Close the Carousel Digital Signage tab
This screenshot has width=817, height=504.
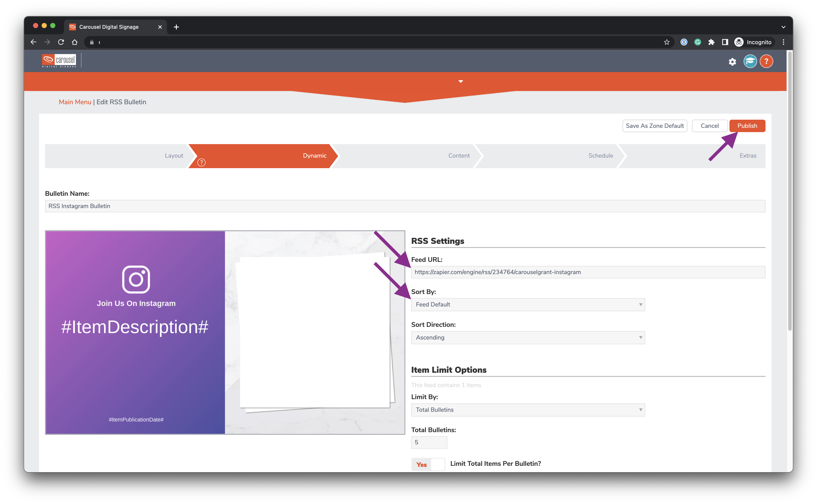click(x=160, y=27)
